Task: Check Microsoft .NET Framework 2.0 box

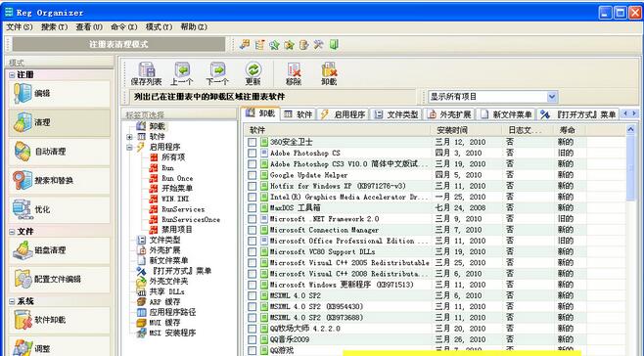Action: pyautogui.click(x=253, y=219)
